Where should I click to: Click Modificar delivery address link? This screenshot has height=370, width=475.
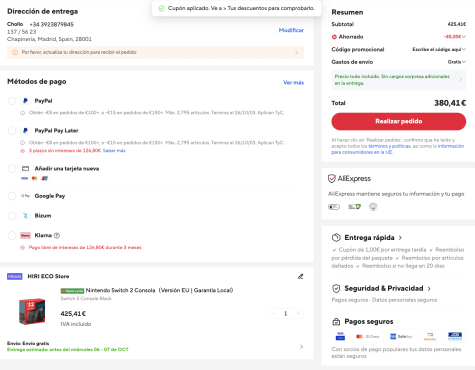coord(291,30)
